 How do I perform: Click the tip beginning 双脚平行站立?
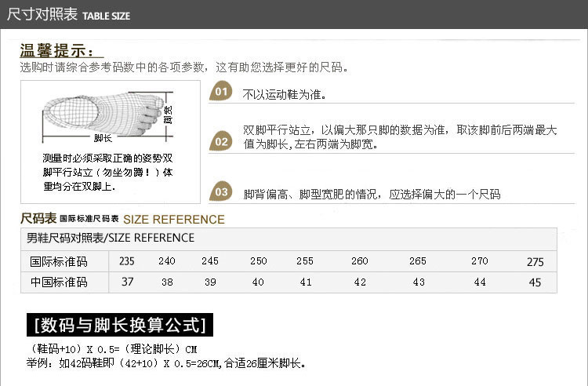(x=400, y=137)
